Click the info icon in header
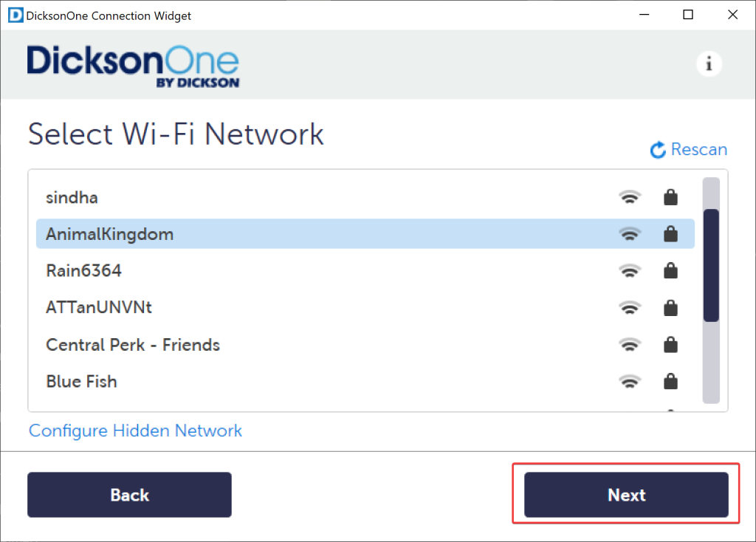 (709, 64)
